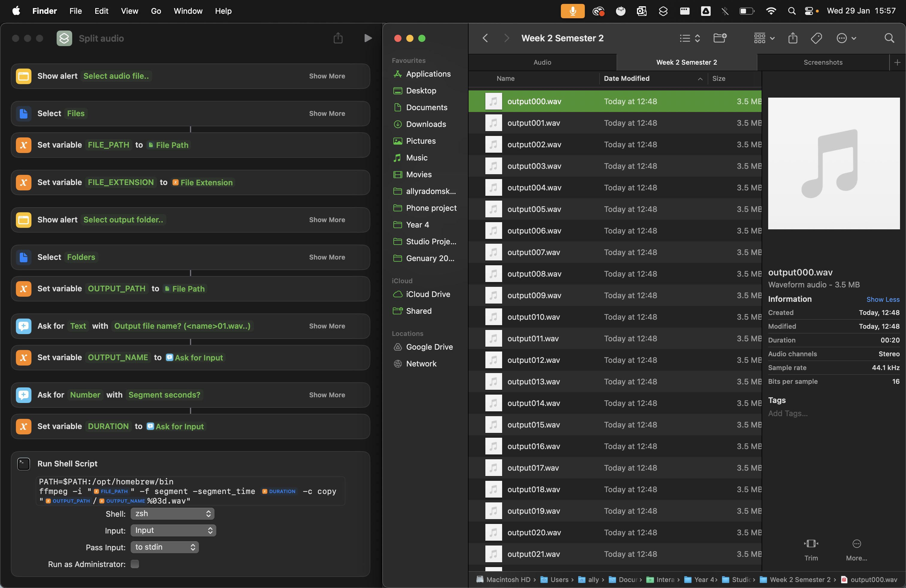This screenshot has width=906, height=588.
Task: Open Spotlight search in menu bar
Action: coord(792,11)
